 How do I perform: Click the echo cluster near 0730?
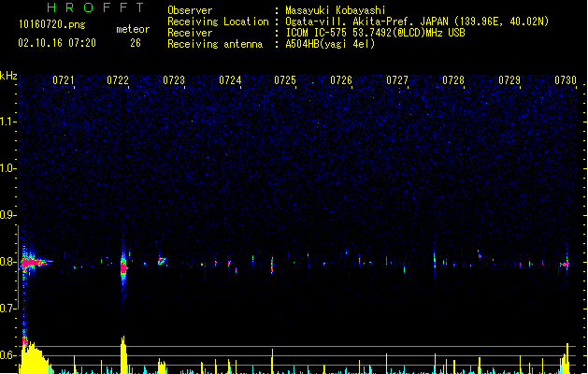tap(565, 264)
